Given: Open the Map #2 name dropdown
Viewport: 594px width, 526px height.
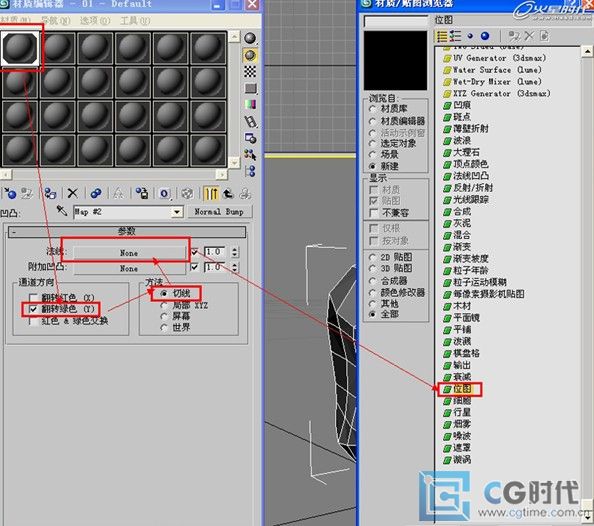Looking at the screenshot, I should [x=177, y=211].
